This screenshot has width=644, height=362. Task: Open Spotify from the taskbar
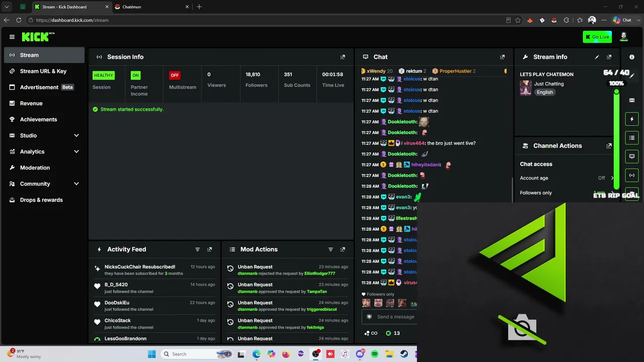[375, 354]
